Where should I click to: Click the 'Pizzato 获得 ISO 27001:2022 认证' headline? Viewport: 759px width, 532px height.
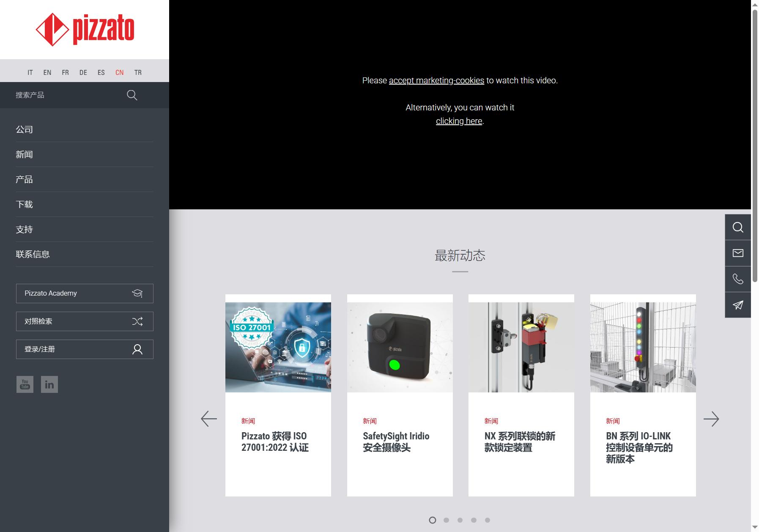point(275,442)
